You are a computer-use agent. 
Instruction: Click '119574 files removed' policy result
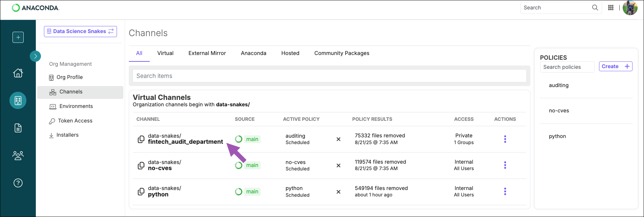(380, 162)
